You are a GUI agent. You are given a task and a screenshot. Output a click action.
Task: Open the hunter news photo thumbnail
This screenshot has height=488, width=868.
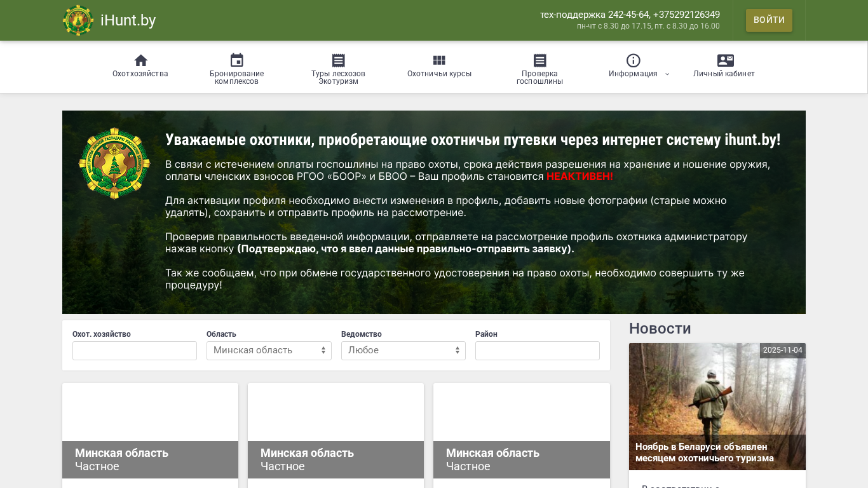pos(717,388)
